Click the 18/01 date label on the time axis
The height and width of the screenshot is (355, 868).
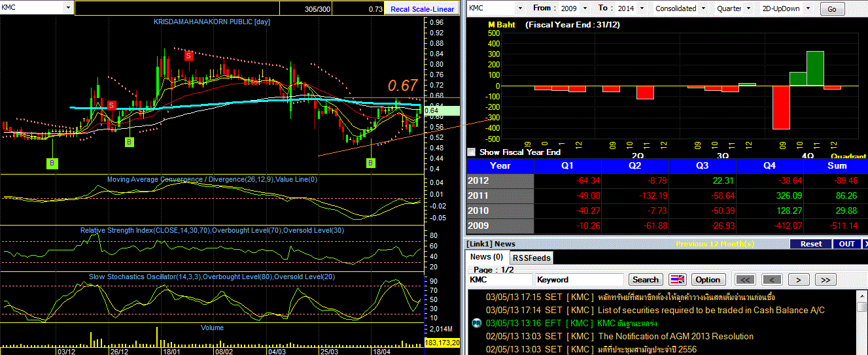(x=170, y=351)
